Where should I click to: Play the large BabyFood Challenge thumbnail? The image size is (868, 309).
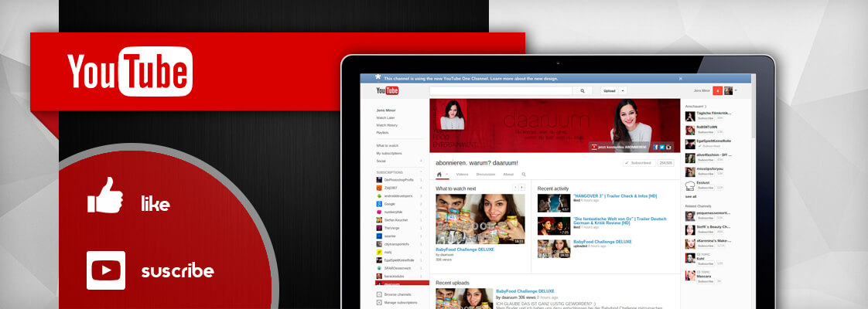pos(480,219)
